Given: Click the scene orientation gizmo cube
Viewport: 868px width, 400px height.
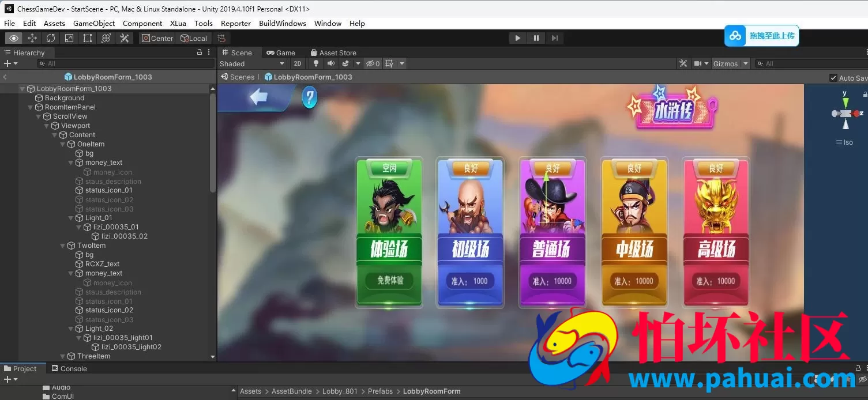Looking at the screenshot, I should tap(846, 114).
